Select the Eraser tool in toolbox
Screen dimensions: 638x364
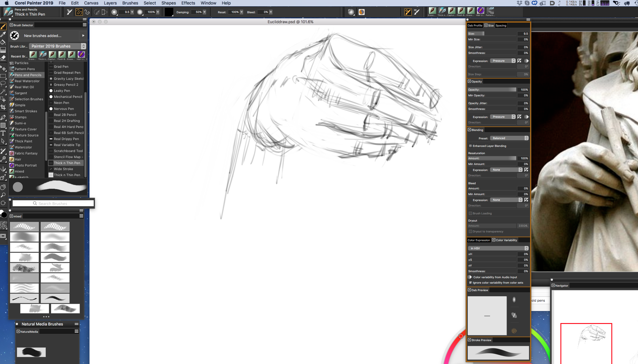pos(3,58)
